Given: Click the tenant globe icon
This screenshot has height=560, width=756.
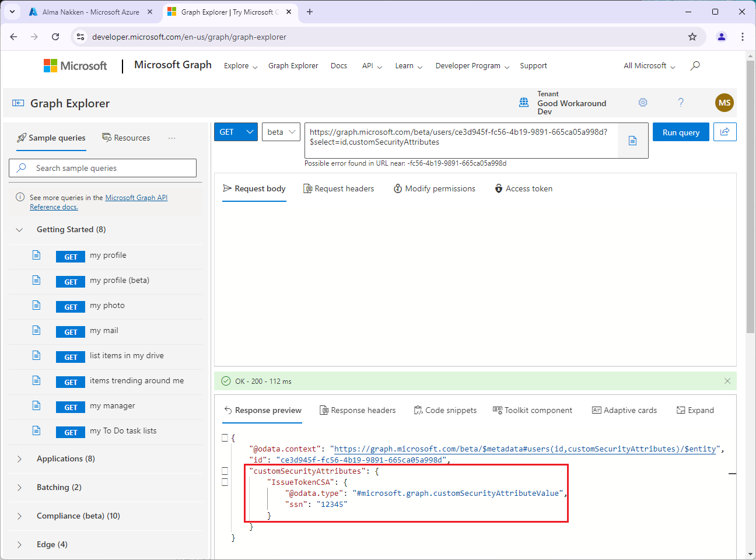Looking at the screenshot, I should pos(524,103).
